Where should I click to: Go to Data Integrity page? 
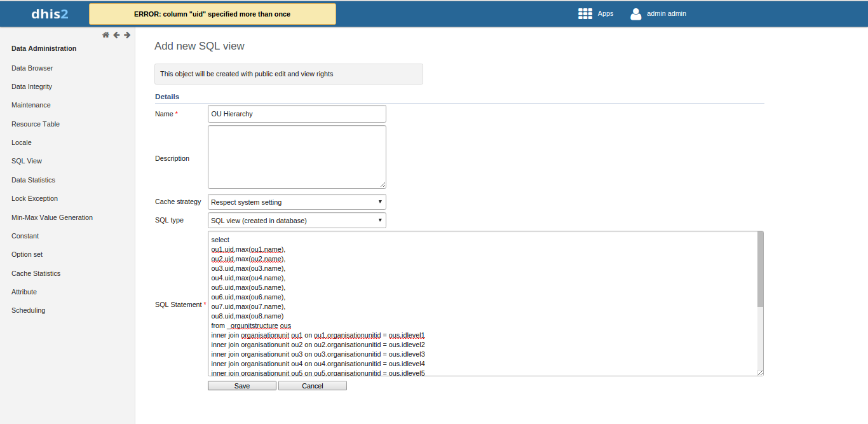coord(32,86)
